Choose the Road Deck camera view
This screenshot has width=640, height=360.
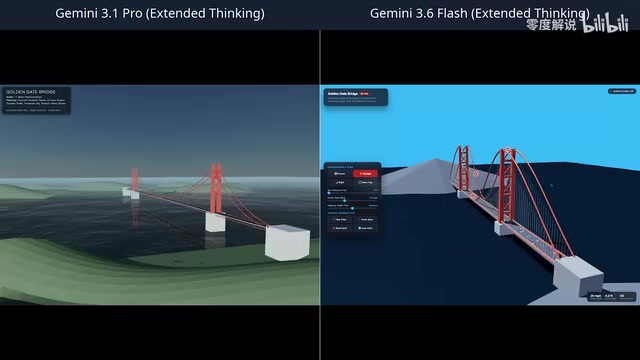[340, 228]
